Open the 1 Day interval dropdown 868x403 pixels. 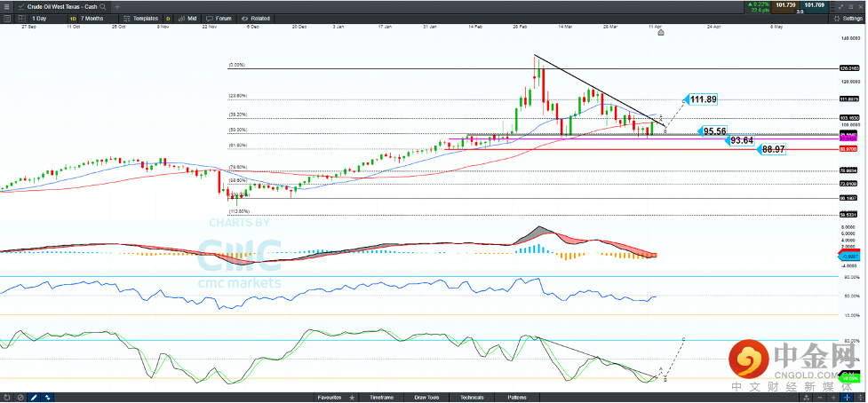[x=39, y=19]
